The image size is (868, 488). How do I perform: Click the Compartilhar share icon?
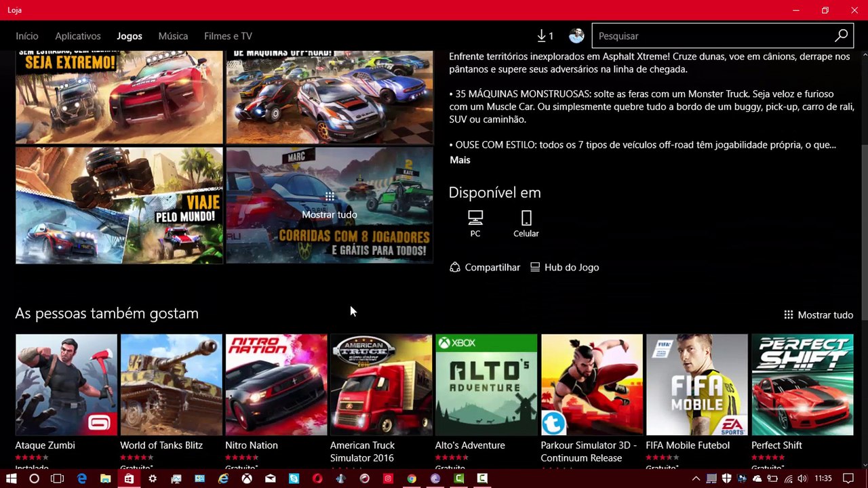tap(455, 267)
